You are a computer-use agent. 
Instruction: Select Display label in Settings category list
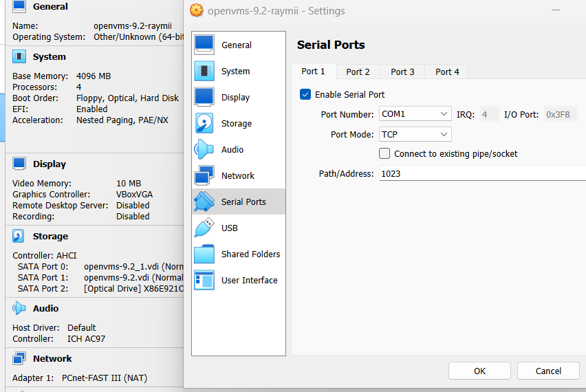pyautogui.click(x=235, y=98)
